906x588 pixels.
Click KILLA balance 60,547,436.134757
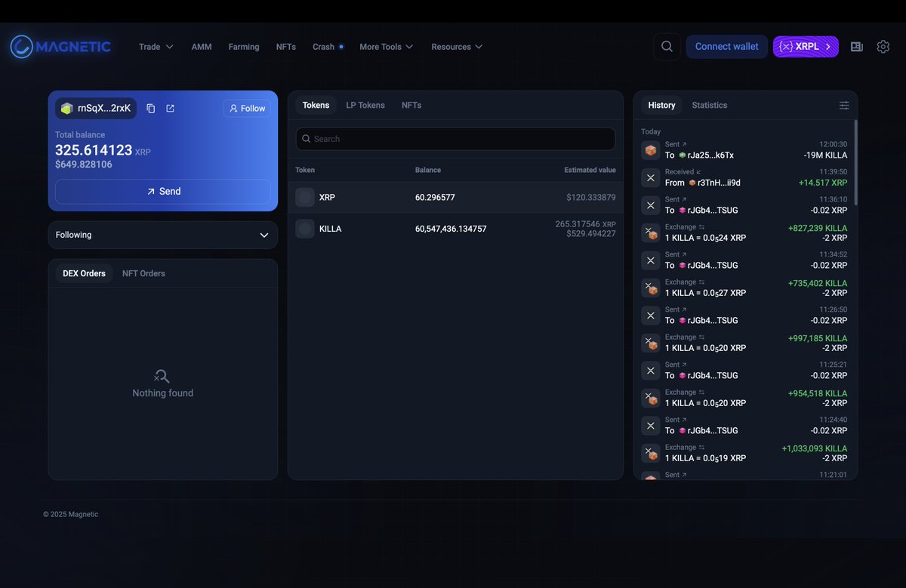(451, 229)
